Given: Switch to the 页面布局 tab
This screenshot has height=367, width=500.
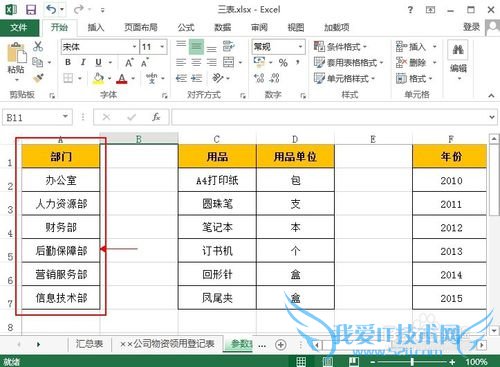Looking at the screenshot, I should (141, 27).
